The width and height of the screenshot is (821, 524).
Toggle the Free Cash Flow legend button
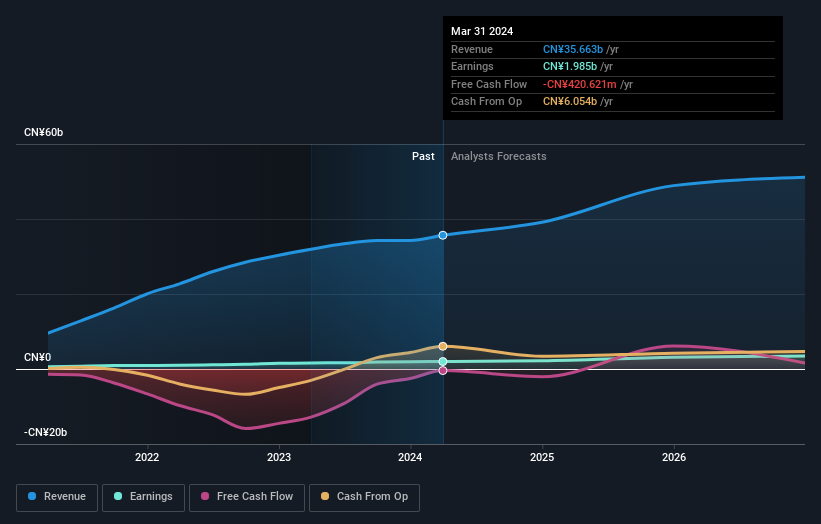pyautogui.click(x=247, y=497)
